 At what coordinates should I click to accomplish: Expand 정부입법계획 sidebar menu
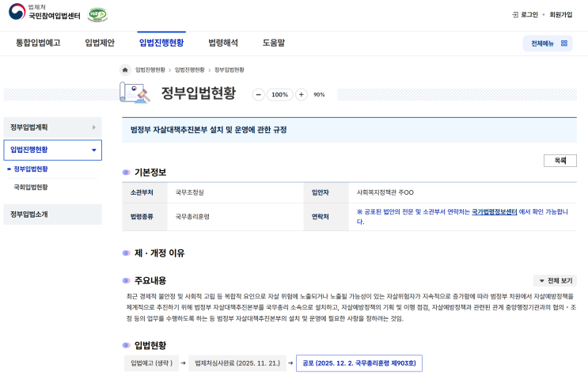click(x=52, y=127)
